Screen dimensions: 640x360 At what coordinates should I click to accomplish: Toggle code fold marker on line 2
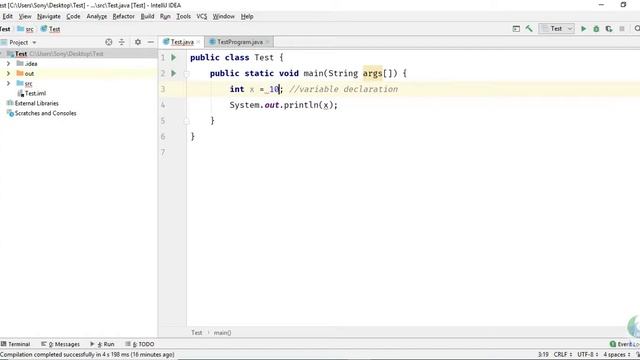click(x=187, y=74)
